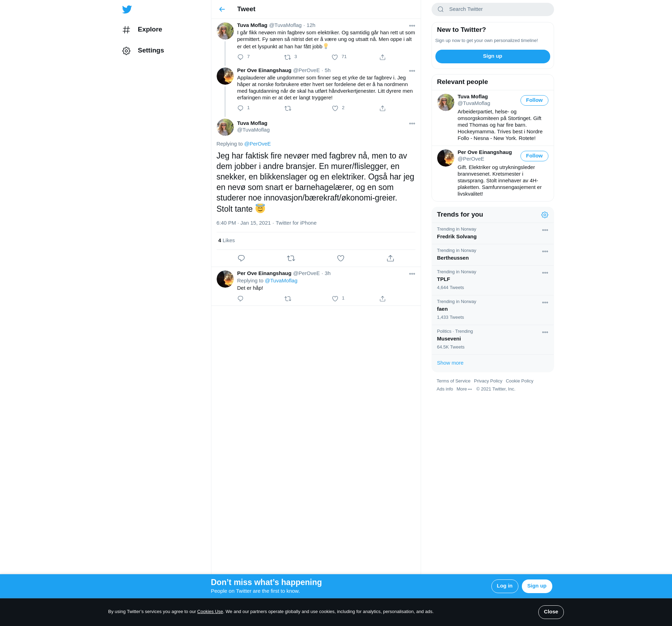Image resolution: width=672 pixels, height=626 pixels.
Task: Open options for Museveni trend
Action: tap(545, 332)
